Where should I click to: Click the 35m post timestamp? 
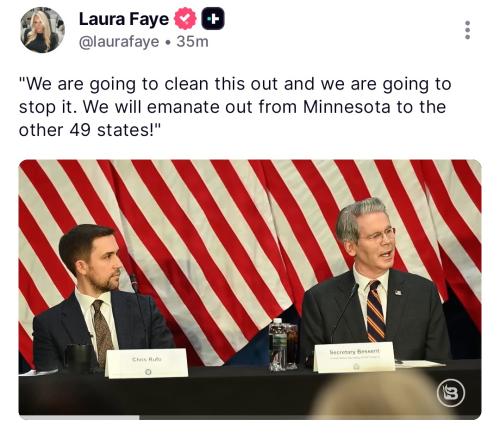(x=192, y=42)
